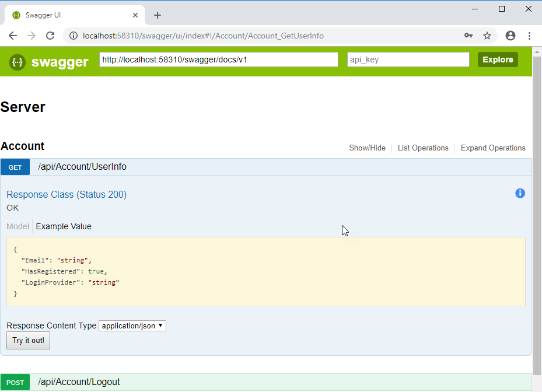Click the browser back arrow
Viewport: 542px width, 392px height.
13,36
